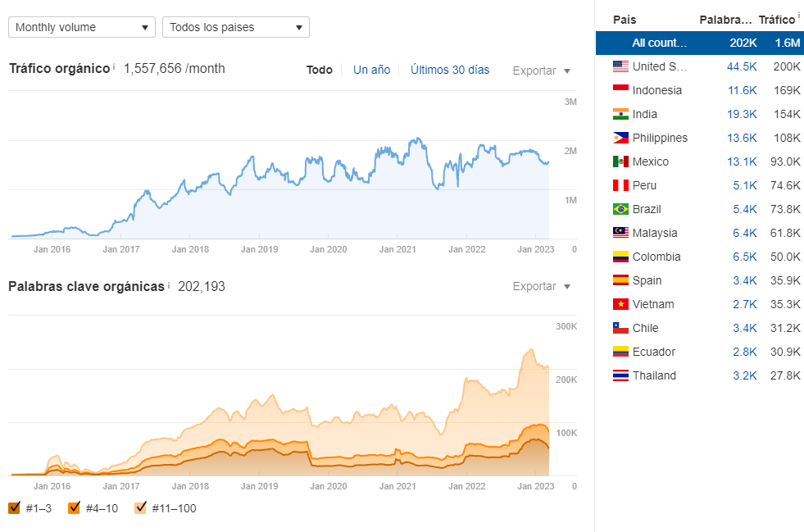Switch to the Un año range
The image size is (804, 532).
371,70
